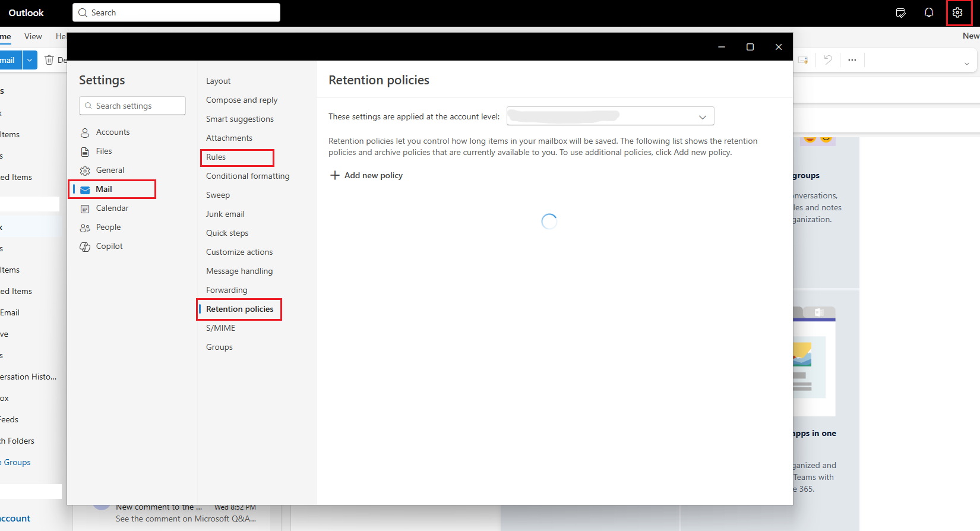Open Files settings category

pyautogui.click(x=104, y=151)
